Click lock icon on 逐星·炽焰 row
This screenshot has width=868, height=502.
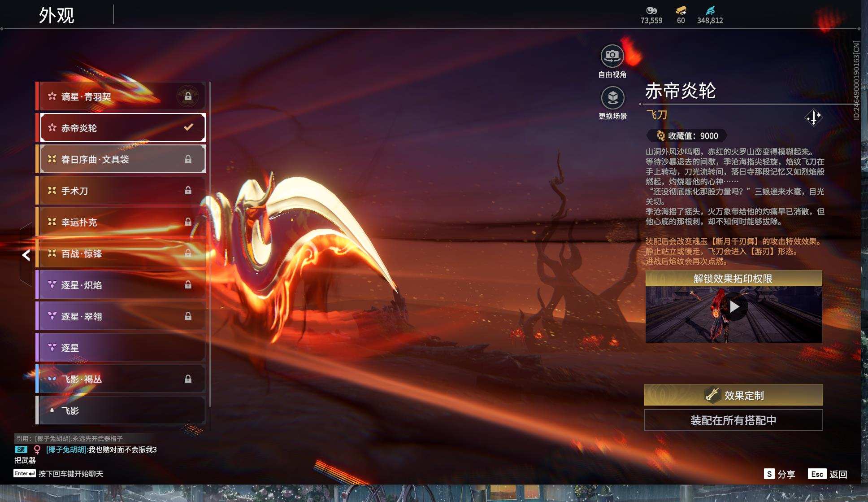[x=188, y=284]
